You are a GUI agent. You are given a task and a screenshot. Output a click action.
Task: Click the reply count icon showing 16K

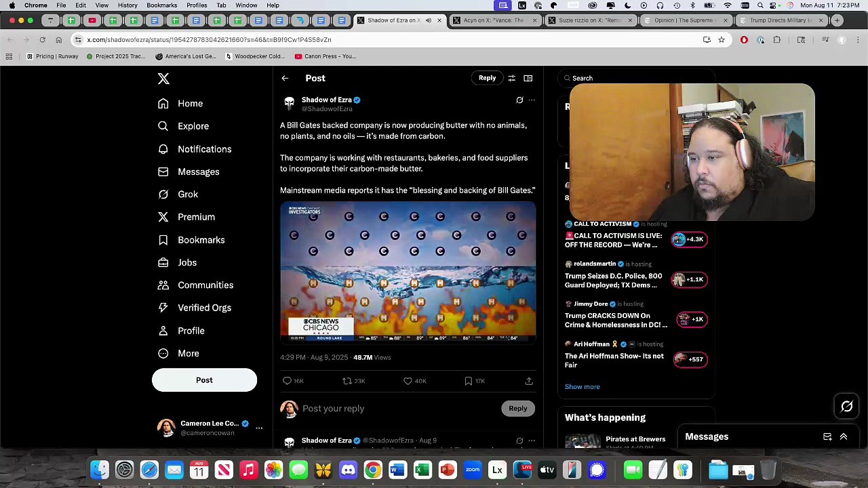287,381
